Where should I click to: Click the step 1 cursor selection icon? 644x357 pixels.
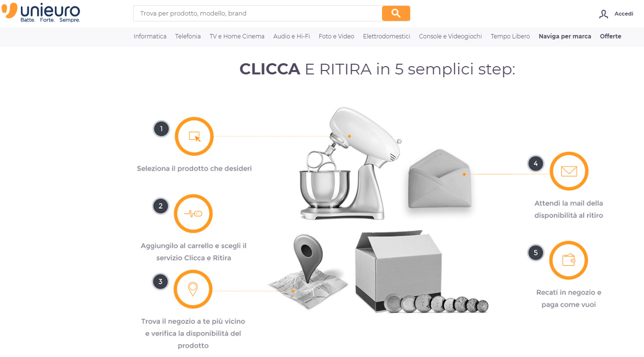pyautogui.click(x=194, y=136)
